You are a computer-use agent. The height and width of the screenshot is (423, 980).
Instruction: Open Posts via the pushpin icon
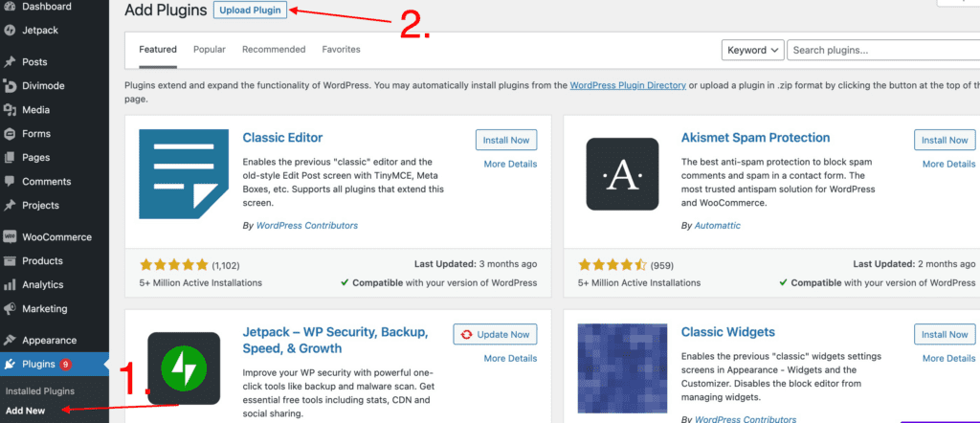coord(10,62)
